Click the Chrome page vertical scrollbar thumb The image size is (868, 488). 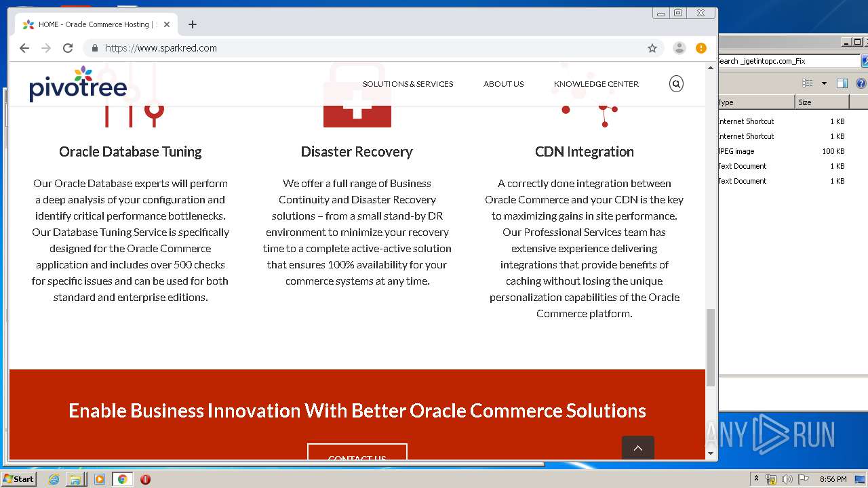coord(711,348)
